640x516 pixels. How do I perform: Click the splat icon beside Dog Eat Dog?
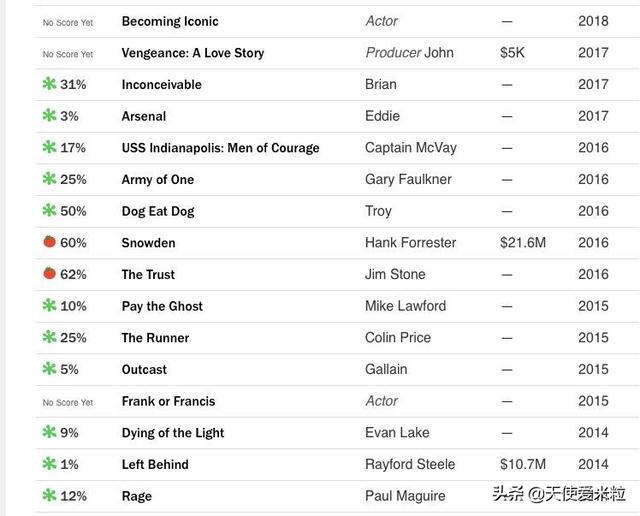49,211
